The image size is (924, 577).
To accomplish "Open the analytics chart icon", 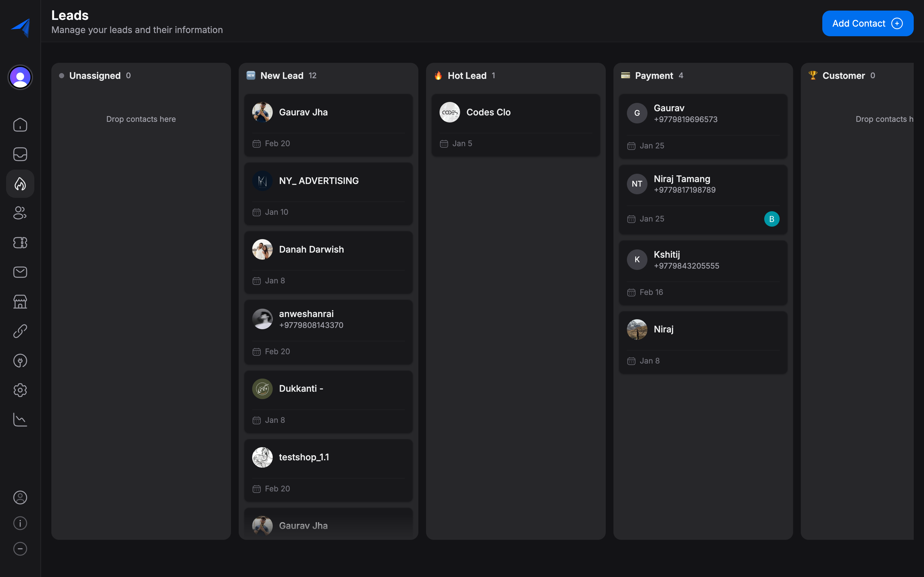I will coord(20,419).
